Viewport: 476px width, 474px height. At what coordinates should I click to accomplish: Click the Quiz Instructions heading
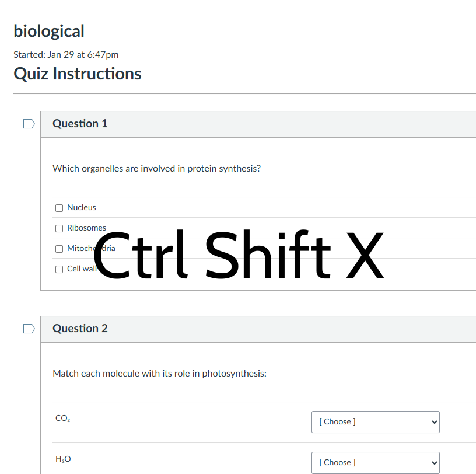coord(77,74)
